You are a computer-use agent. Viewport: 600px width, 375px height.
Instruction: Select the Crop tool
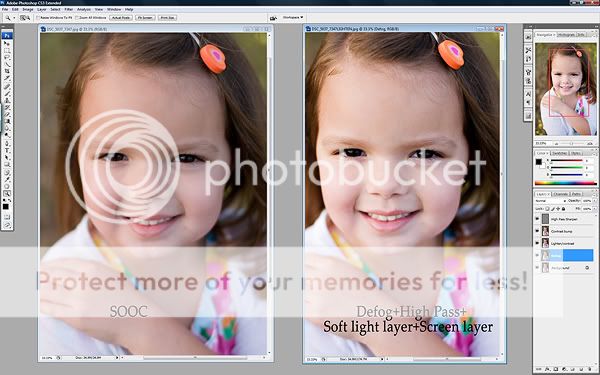click(7, 71)
